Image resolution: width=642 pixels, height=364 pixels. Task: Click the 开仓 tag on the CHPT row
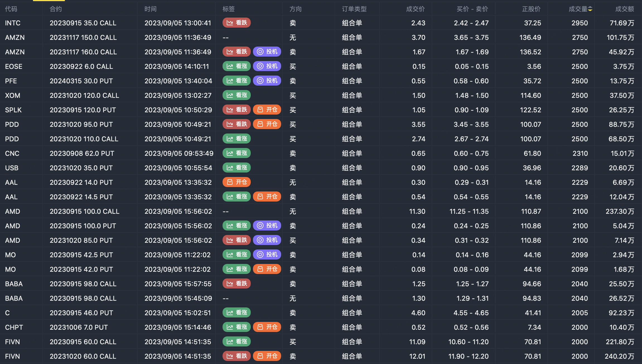pyautogui.click(x=267, y=327)
